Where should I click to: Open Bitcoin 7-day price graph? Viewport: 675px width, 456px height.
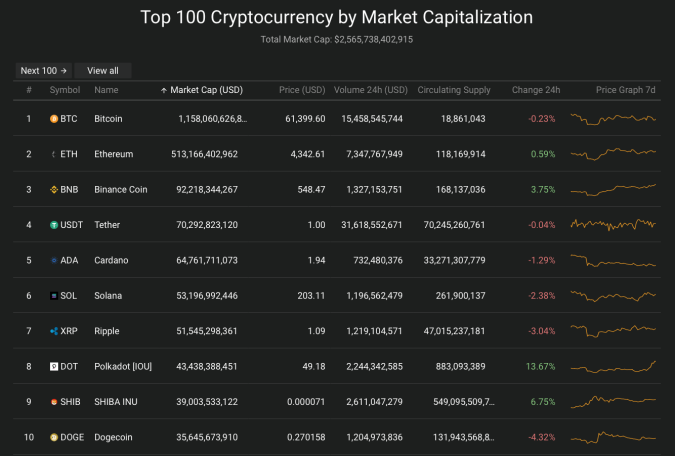pyautogui.click(x=613, y=119)
